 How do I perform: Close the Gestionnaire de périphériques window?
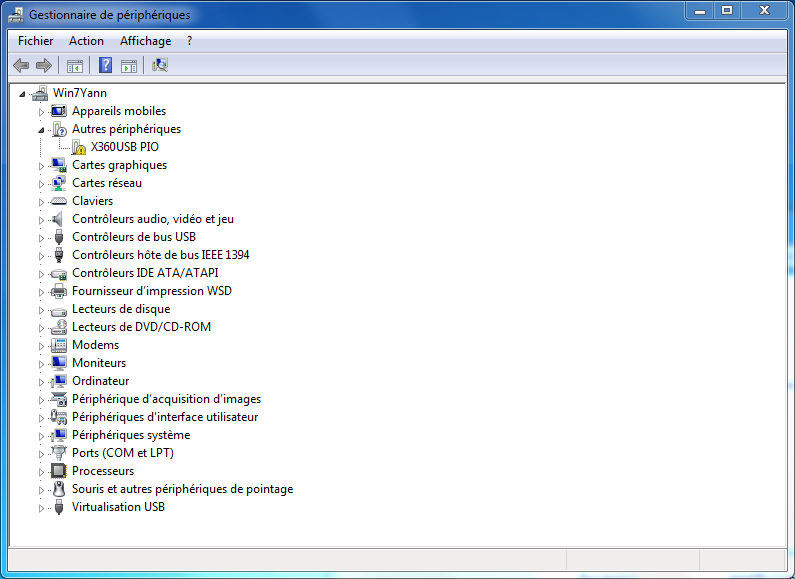[765, 11]
